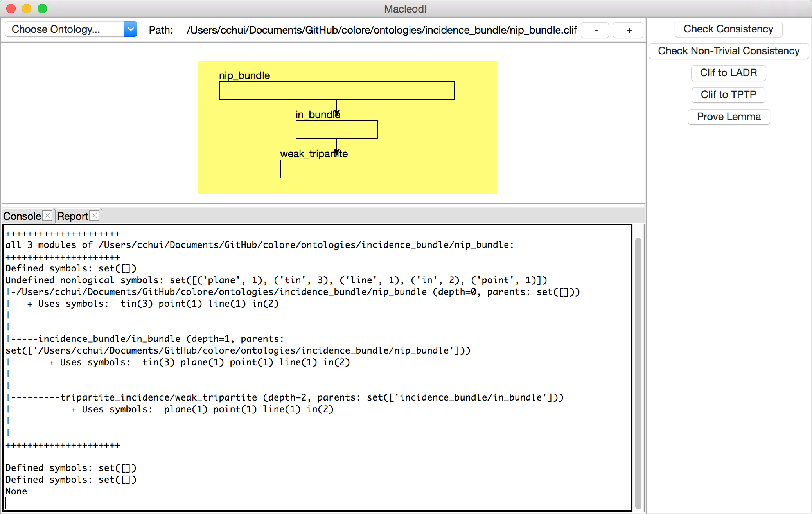Open the Choose Ontology dropdown arrow
The height and width of the screenshot is (514, 812).
131,29
